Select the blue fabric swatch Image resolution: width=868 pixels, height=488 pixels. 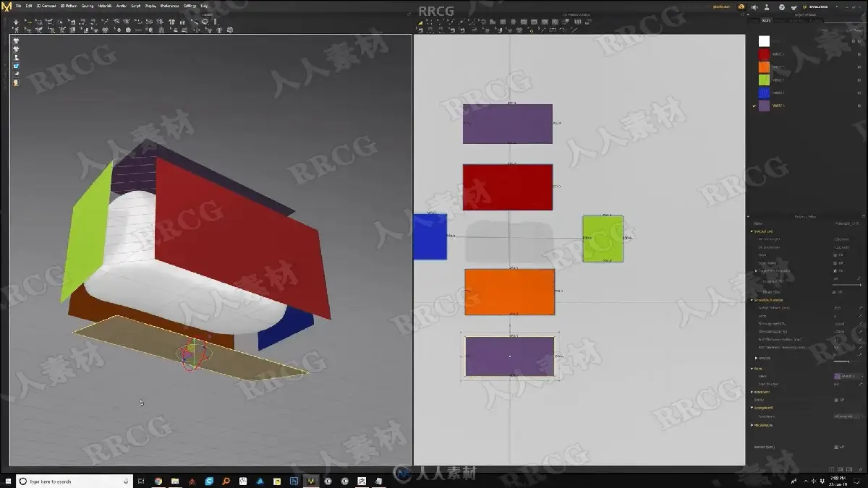(764, 93)
